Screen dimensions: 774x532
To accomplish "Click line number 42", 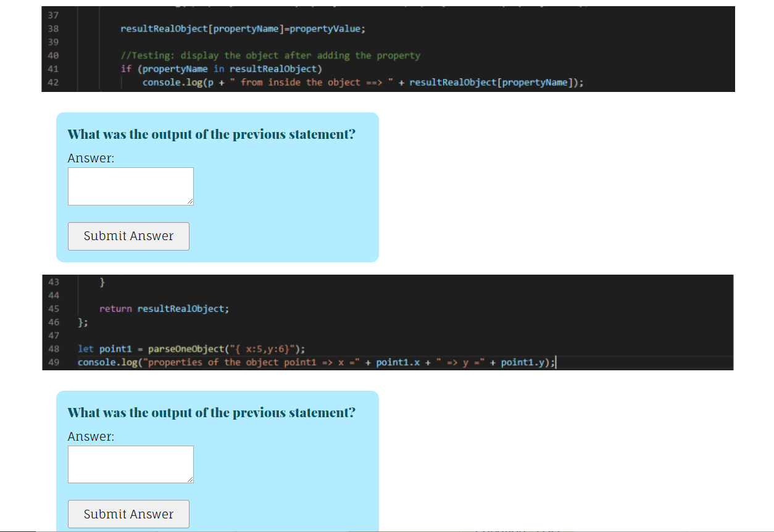I will point(53,82).
